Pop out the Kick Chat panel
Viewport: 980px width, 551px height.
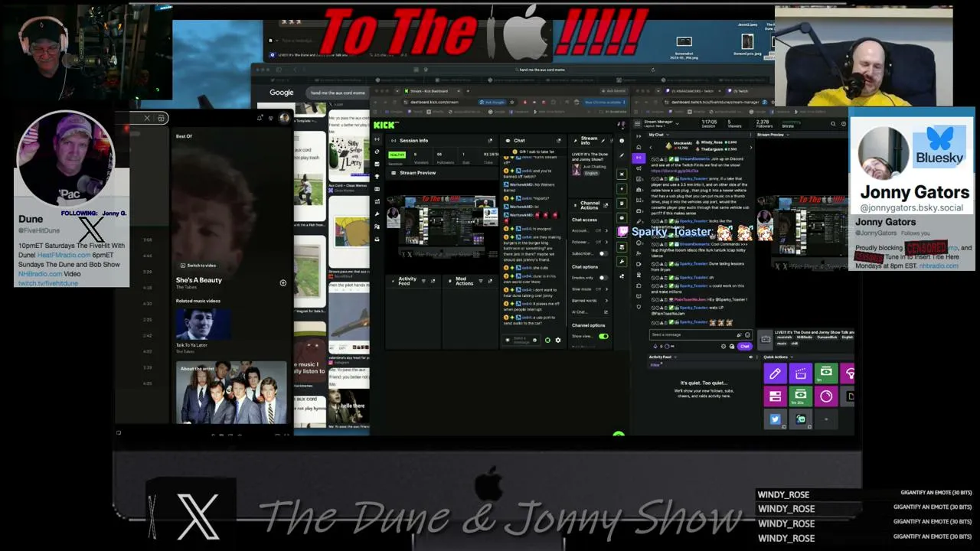coord(558,140)
